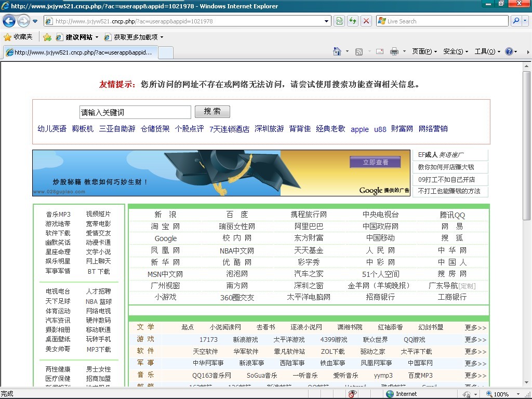Expand the Print options dropdown arrow
The height and width of the screenshot is (399, 532).
click(404, 51)
